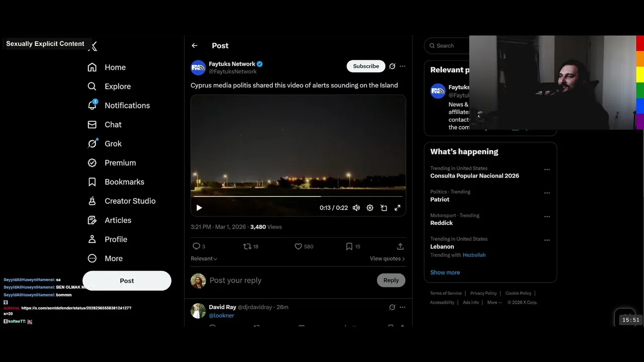Toggle picture-in-picture on the video

tap(383, 208)
